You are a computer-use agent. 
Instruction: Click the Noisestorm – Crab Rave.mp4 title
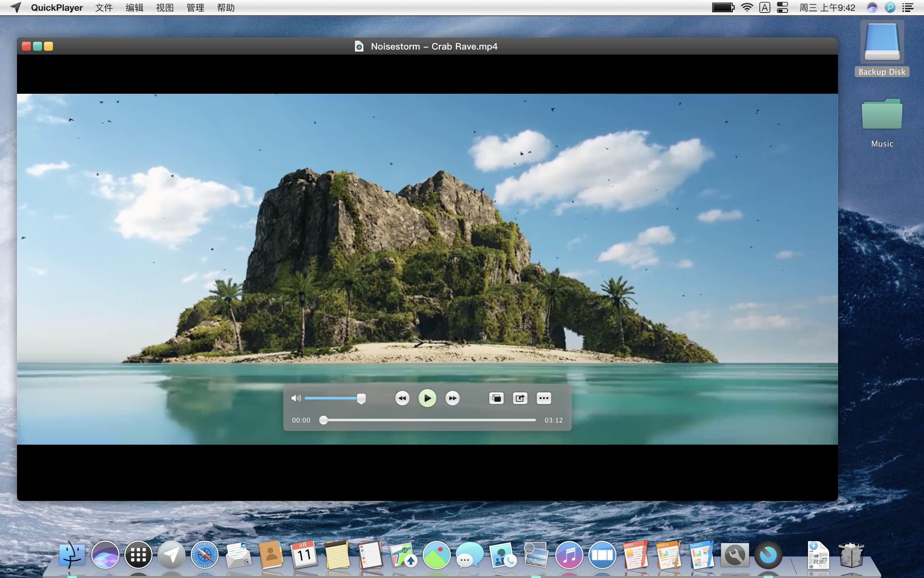434,46
